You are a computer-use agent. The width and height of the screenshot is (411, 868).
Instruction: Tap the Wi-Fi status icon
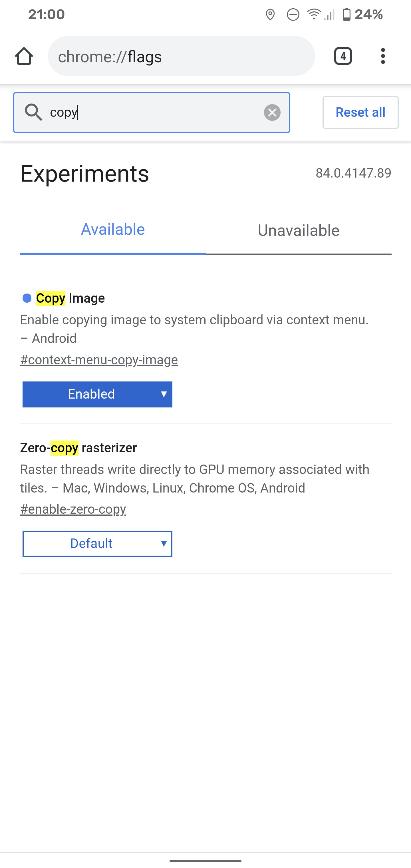click(x=314, y=15)
